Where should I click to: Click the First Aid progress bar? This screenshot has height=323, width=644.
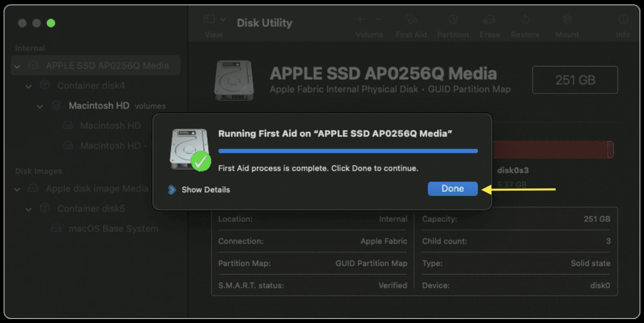348,151
